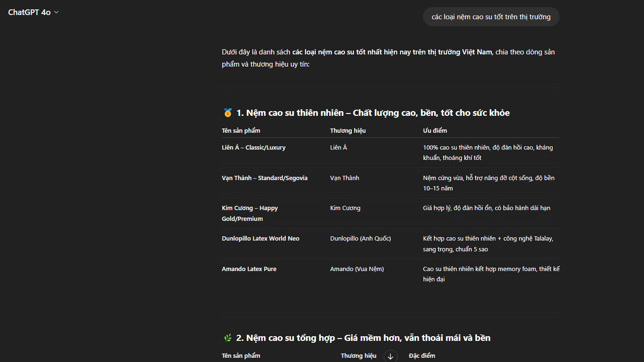Click the "Thương hiệu" header in first table

click(348, 130)
